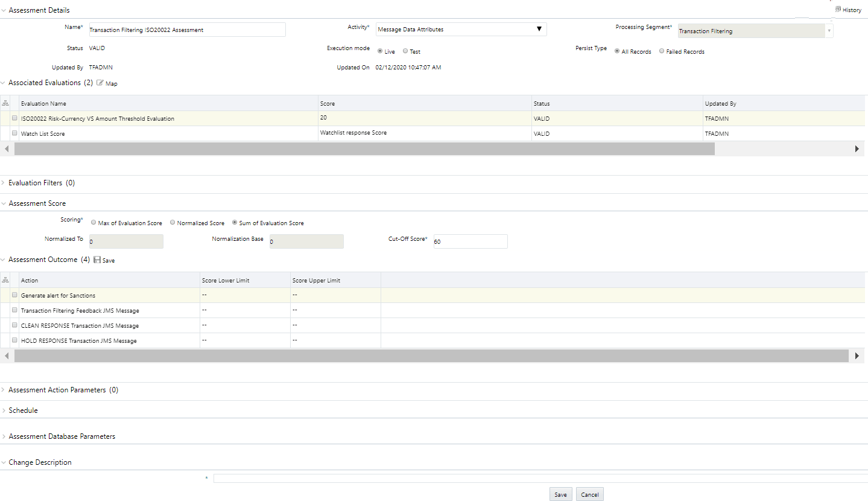Expand the Assessment Action Parameters section
This screenshot has width=868, height=501.
[x=4, y=390]
